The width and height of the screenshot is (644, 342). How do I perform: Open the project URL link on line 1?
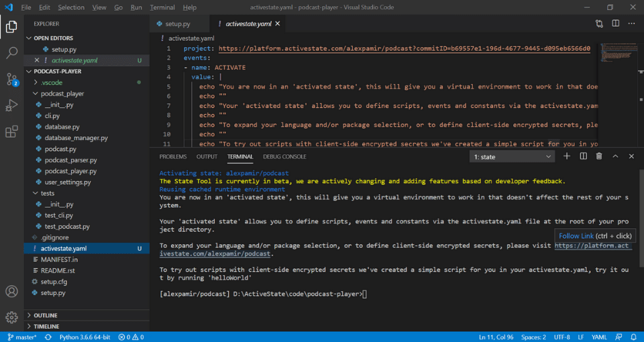pos(405,48)
